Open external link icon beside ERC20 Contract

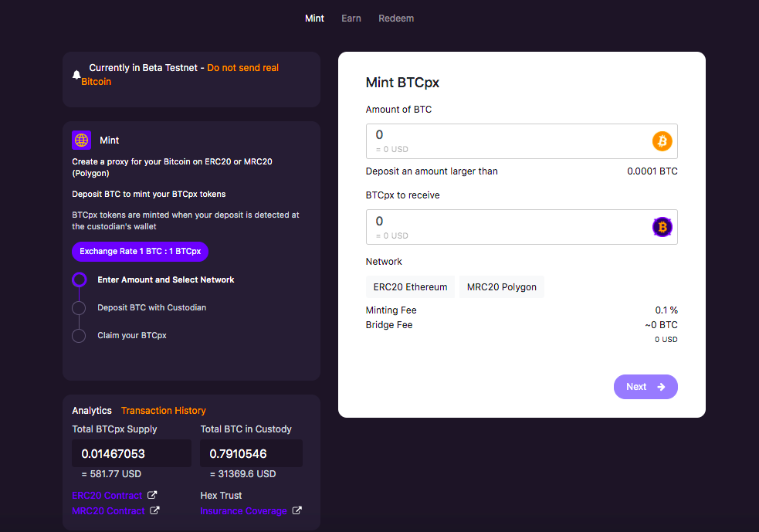coord(152,495)
